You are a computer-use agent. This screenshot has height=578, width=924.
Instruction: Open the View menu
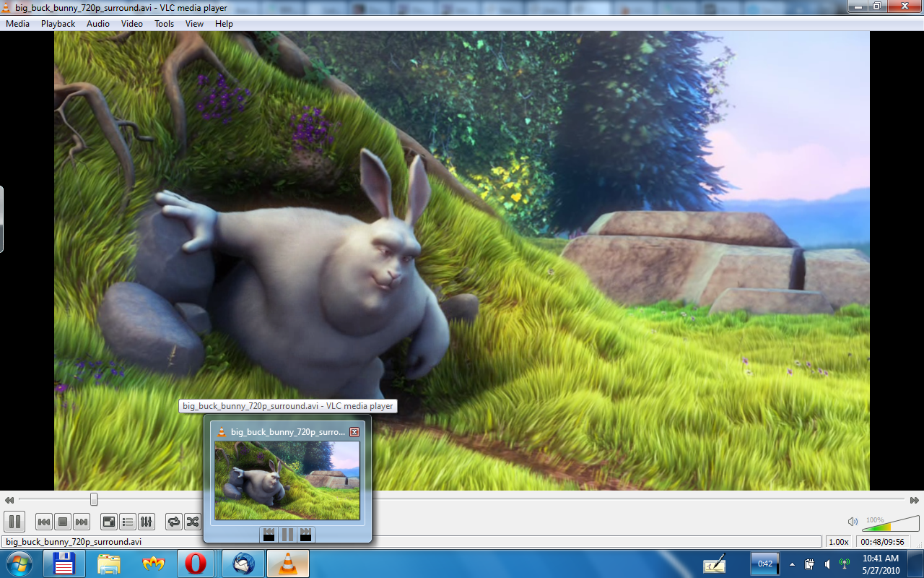pyautogui.click(x=194, y=23)
